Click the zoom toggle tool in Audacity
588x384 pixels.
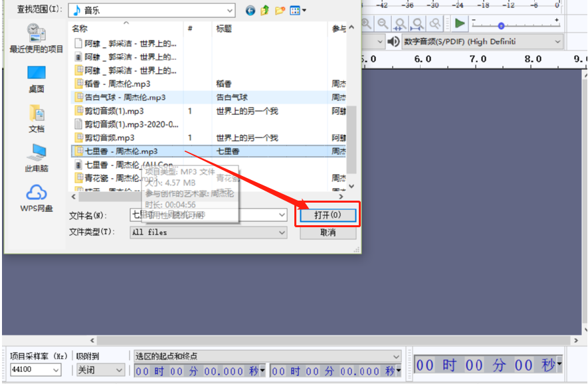pyautogui.click(x=435, y=24)
